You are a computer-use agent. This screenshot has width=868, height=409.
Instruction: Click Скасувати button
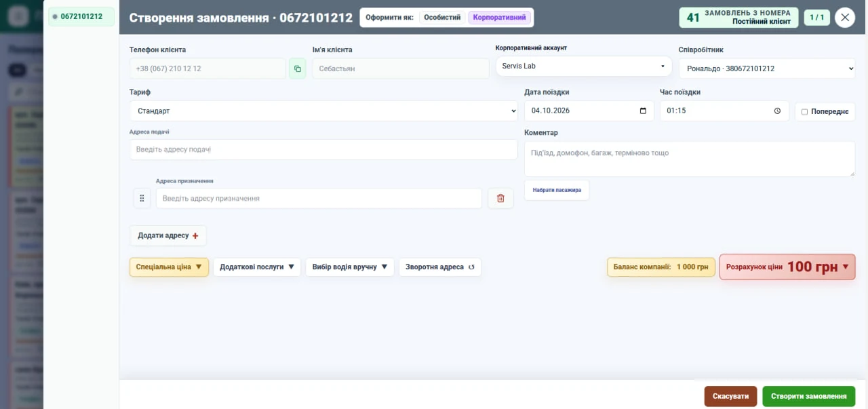[730, 396]
